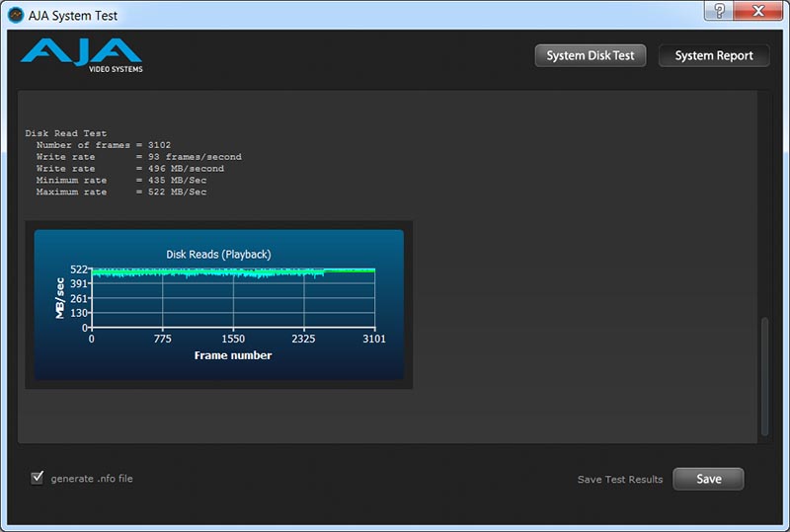The image size is (790, 532).
Task: Click the 'Minimum rate = 435 MB/Sec' line
Action: coord(121,180)
